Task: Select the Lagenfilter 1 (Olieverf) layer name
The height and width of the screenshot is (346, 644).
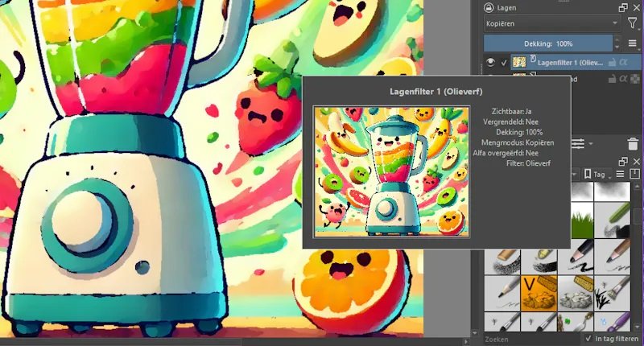Action: click(570, 63)
